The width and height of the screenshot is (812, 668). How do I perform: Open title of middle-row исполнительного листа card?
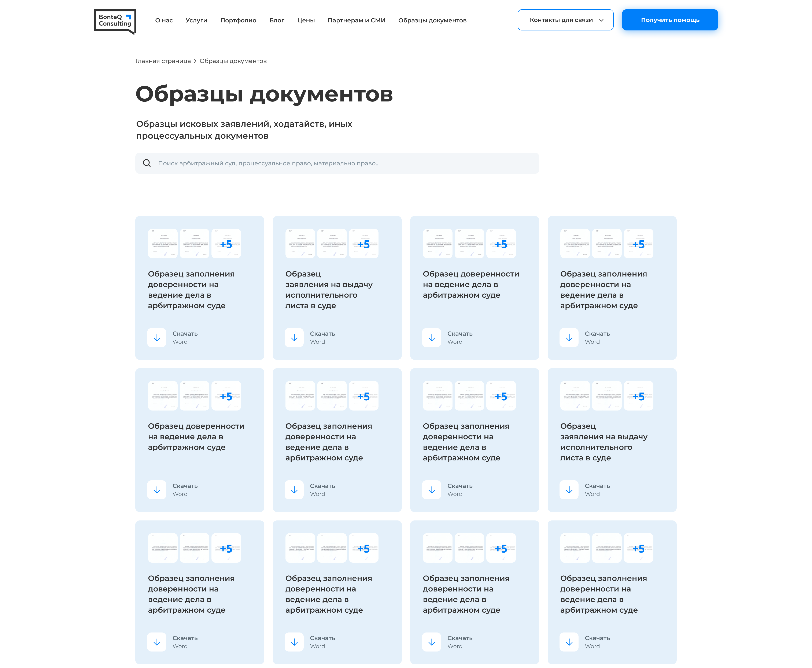pos(604,442)
